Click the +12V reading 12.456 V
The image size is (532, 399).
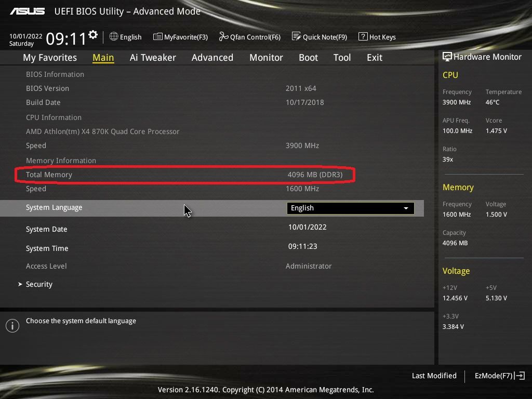point(455,298)
